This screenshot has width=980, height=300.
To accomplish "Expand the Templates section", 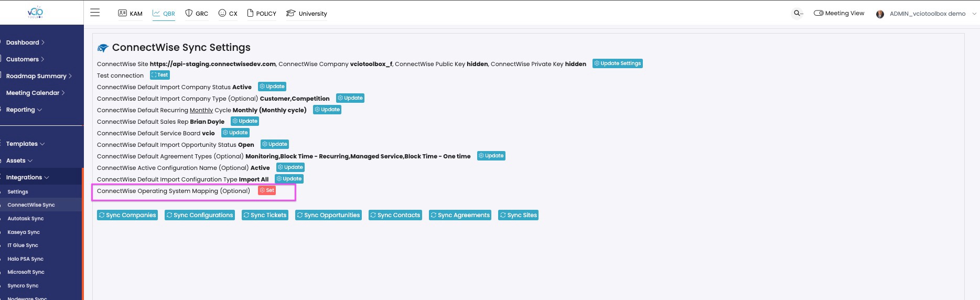I will point(25,144).
